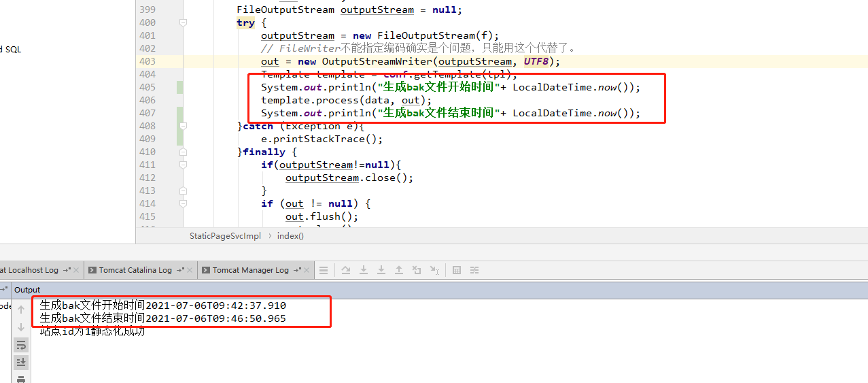Click the Drop Frame icon
The image size is (868, 383).
pyautogui.click(x=417, y=270)
